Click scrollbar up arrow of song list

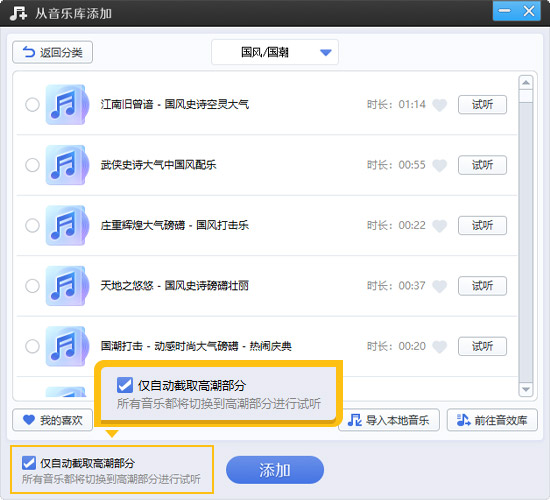525,83
